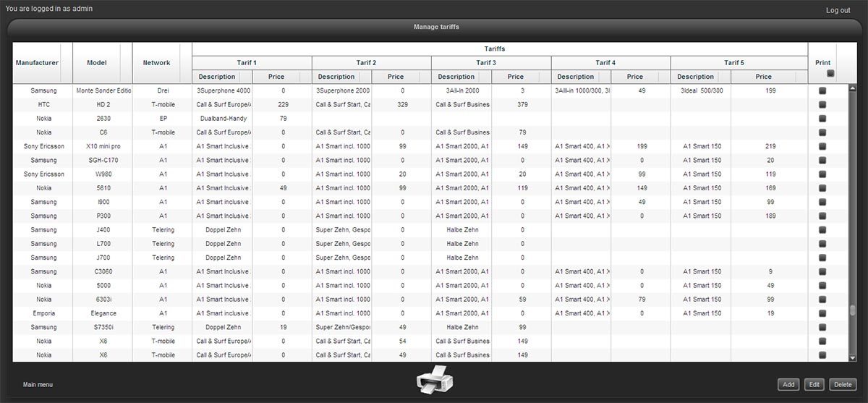Select the '3All-In 2000' description cell
This screenshot has width=868, height=403.
tap(461, 91)
